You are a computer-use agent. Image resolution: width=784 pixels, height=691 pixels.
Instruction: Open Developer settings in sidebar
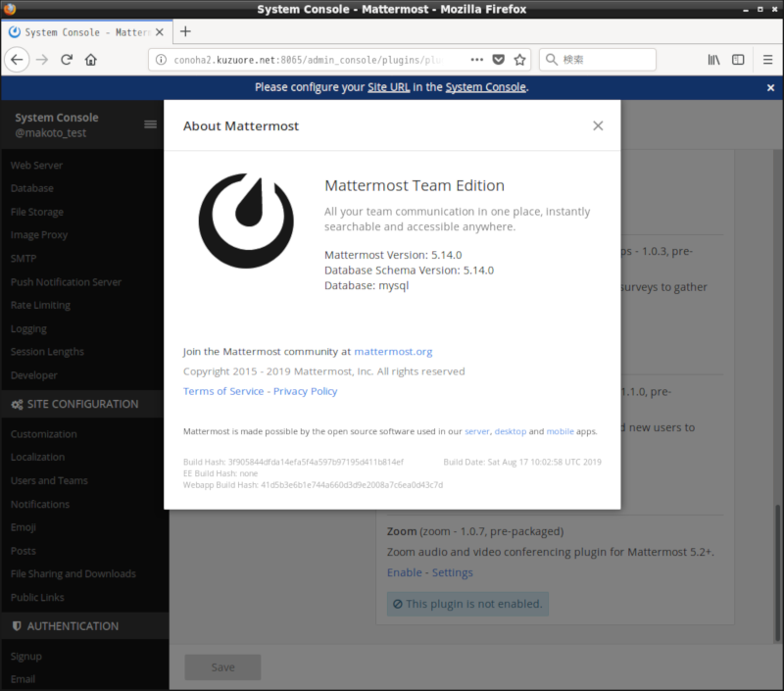[34, 375]
